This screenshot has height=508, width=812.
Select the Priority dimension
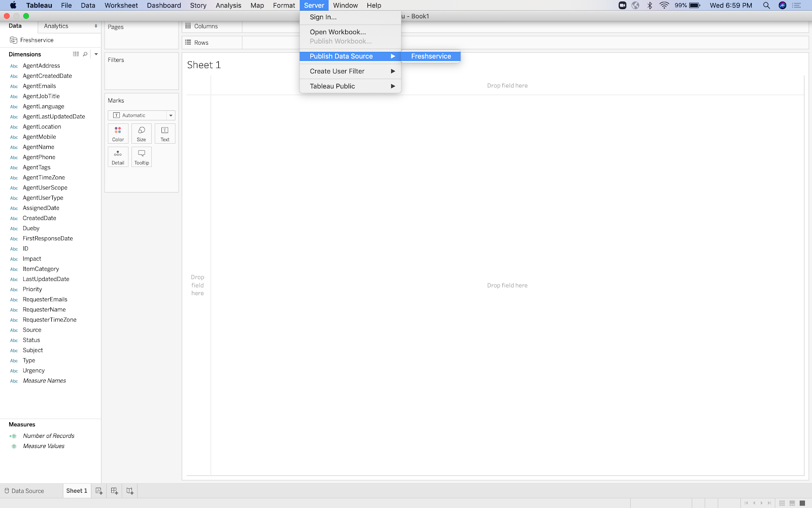[32, 290]
